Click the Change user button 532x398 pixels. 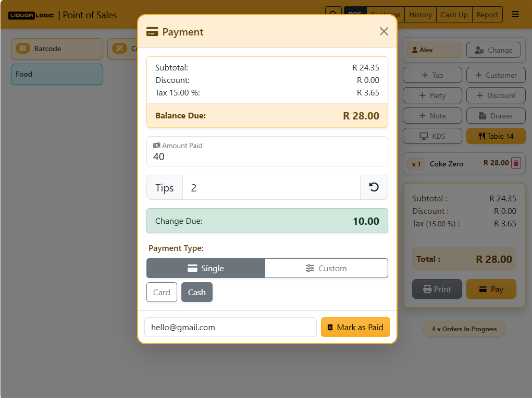click(x=493, y=50)
